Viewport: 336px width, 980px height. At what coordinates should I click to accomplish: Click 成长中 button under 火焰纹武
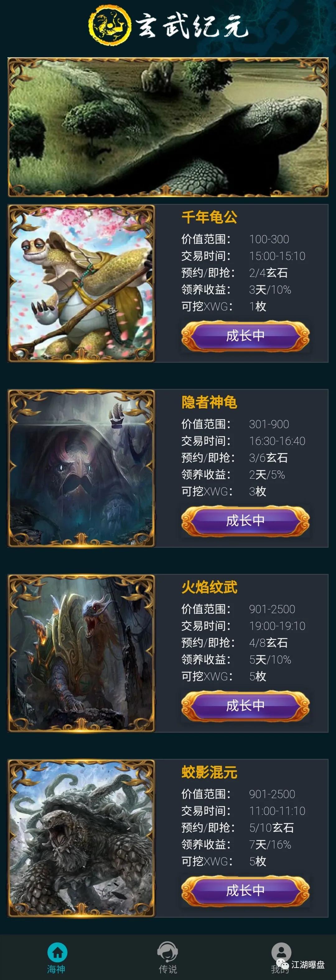245,706
